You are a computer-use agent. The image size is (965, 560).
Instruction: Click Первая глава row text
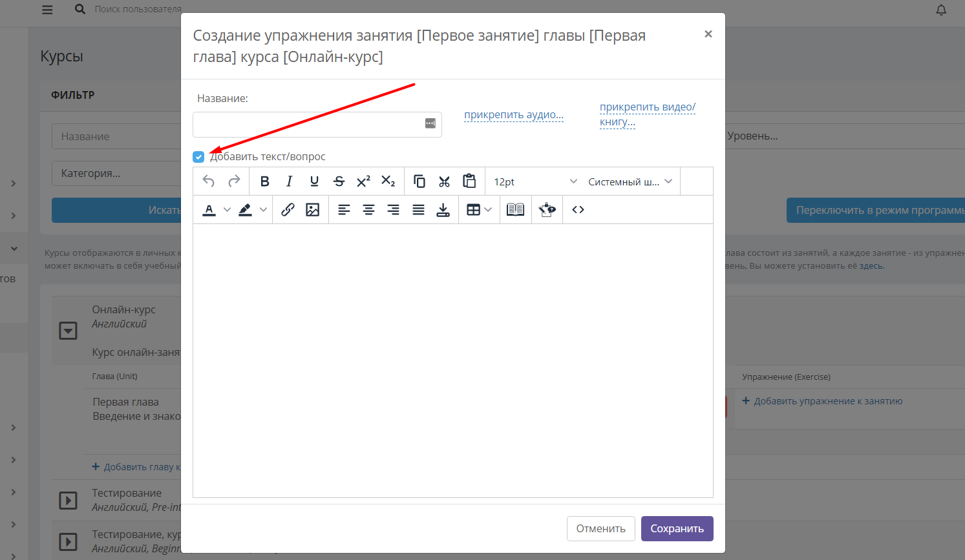[x=126, y=402]
